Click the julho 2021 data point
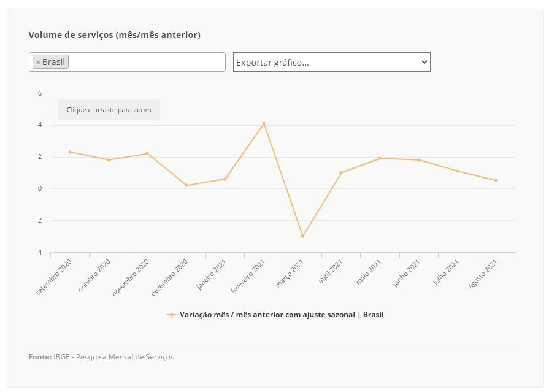This screenshot has height=392, width=549. click(x=458, y=171)
